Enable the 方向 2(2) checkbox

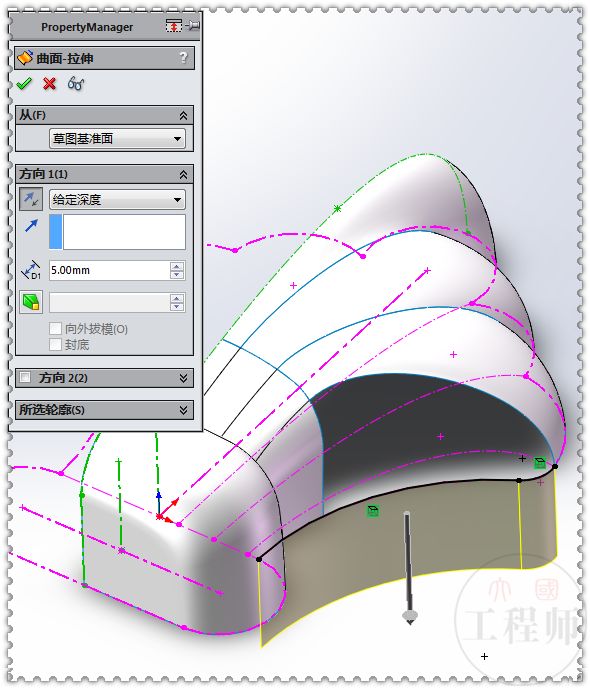point(25,377)
